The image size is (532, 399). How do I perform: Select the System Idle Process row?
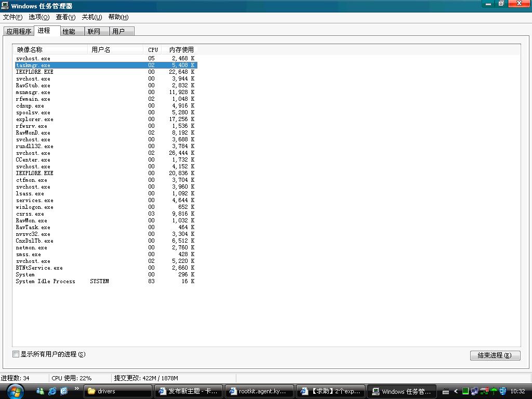[106, 281]
